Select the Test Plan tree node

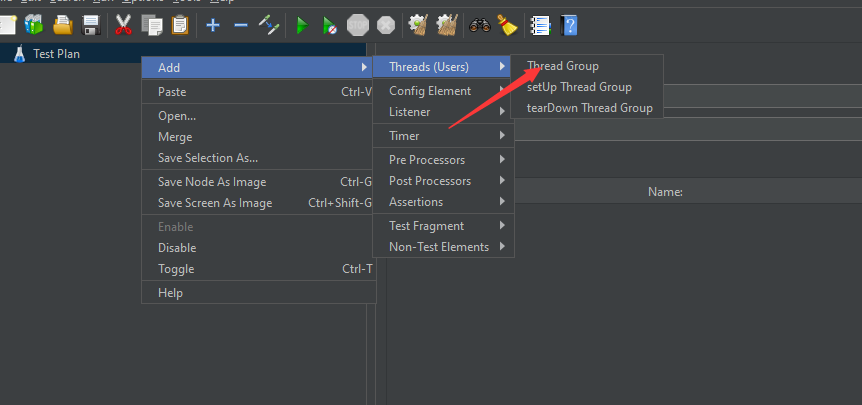(x=56, y=54)
